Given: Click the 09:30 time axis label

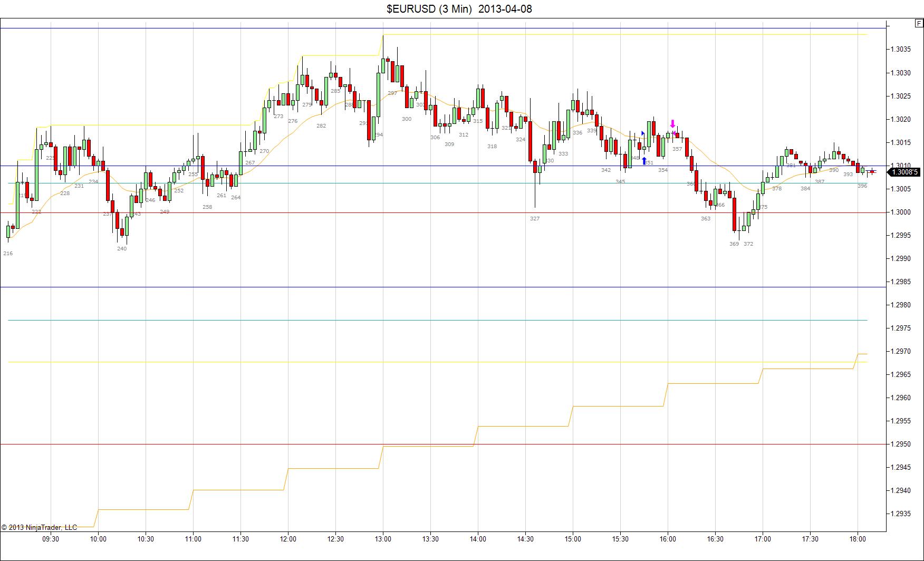Looking at the screenshot, I should 51,539.
